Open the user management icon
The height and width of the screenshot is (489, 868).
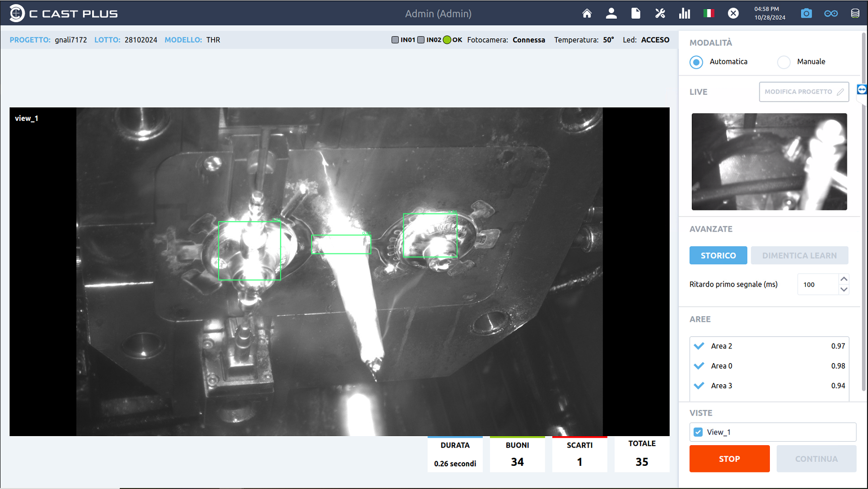tap(611, 13)
